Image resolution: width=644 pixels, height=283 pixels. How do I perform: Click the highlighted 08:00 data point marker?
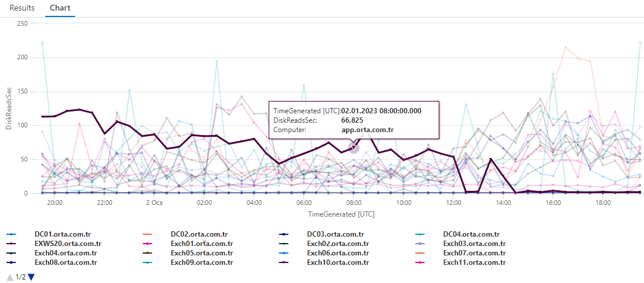(x=354, y=147)
